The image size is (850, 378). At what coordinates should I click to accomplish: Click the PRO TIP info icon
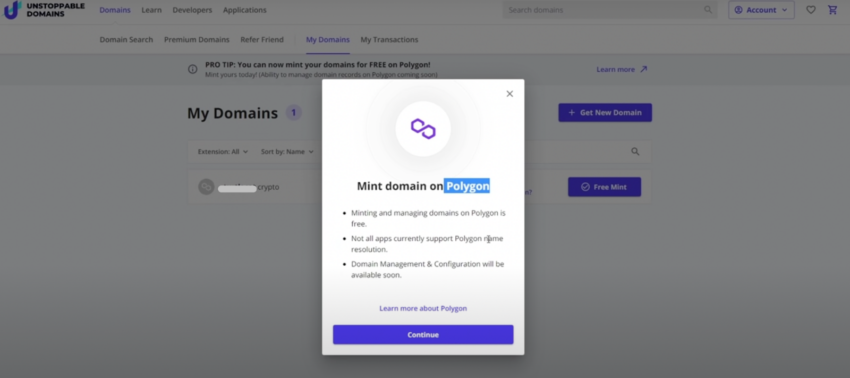[192, 69]
